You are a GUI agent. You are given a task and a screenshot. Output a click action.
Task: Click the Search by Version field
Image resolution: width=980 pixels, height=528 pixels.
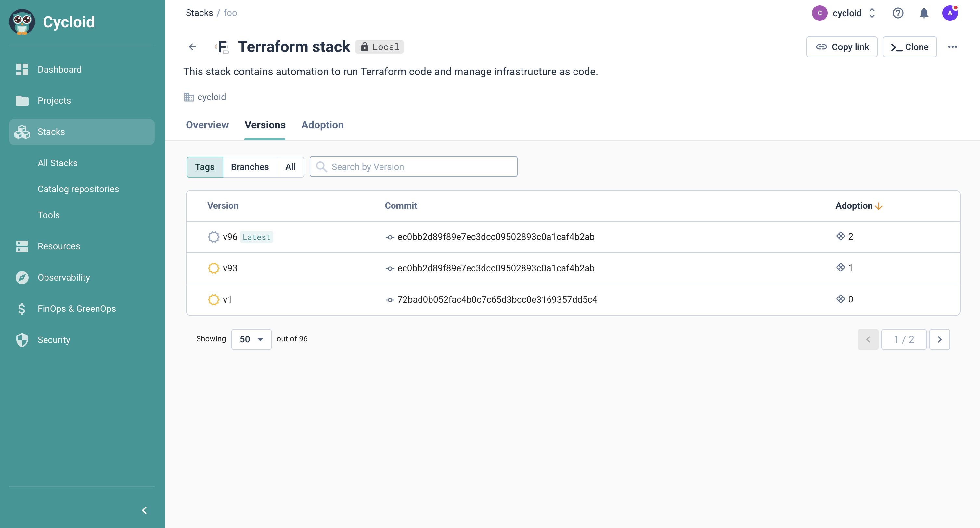[x=414, y=167]
